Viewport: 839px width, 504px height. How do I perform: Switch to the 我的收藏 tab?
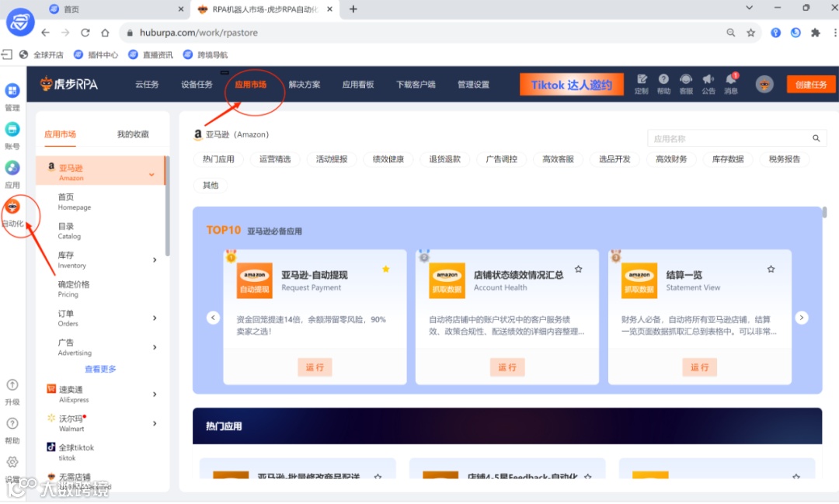(133, 134)
